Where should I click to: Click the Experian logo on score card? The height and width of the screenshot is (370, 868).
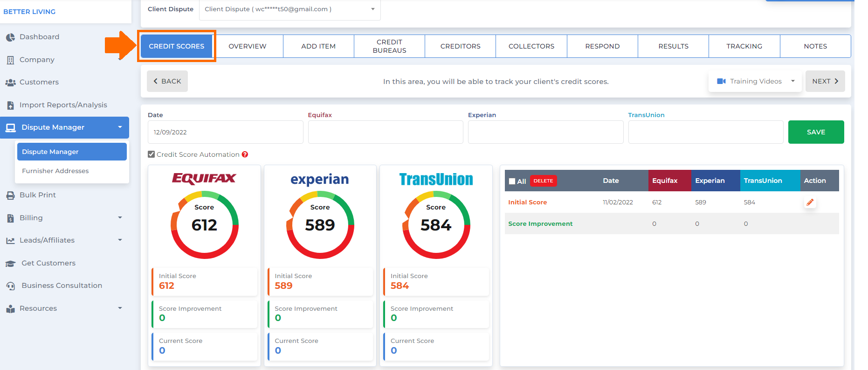[320, 180]
